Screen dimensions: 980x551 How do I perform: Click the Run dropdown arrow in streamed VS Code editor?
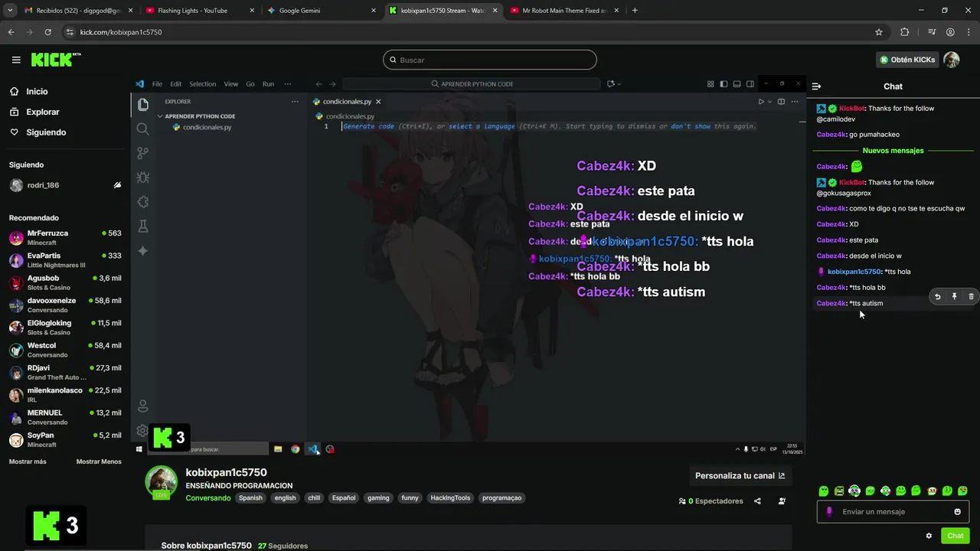tap(768, 102)
